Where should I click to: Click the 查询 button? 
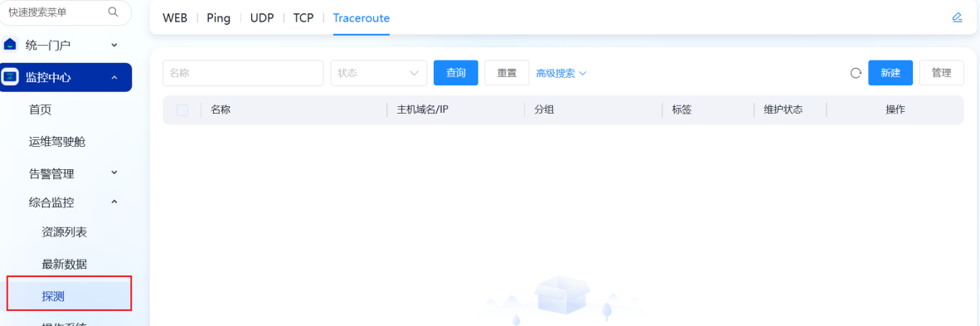click(456, 73)
